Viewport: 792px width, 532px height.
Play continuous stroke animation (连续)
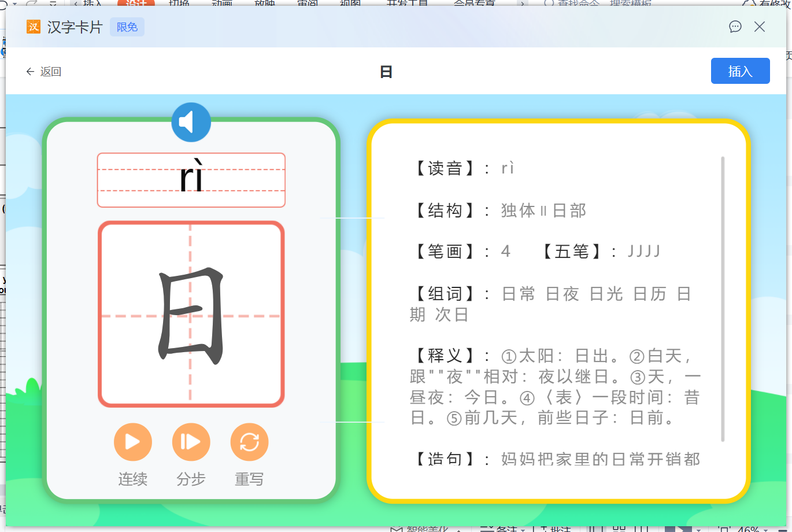point(133,442)
